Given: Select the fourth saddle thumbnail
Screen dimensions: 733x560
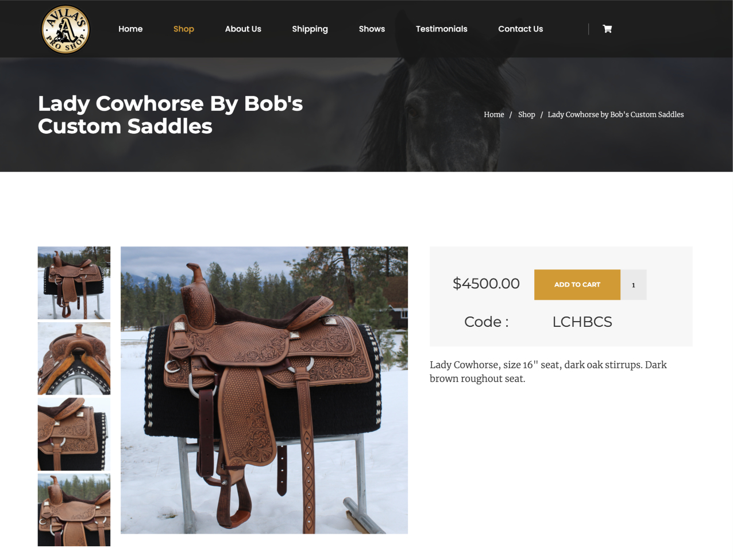Looking at the screenshot, I should tap(74, 510).
